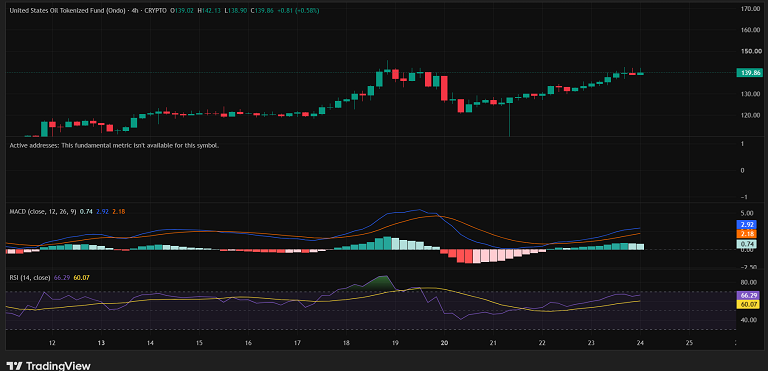Click the 150.00 price scale label

coord(751,51)
